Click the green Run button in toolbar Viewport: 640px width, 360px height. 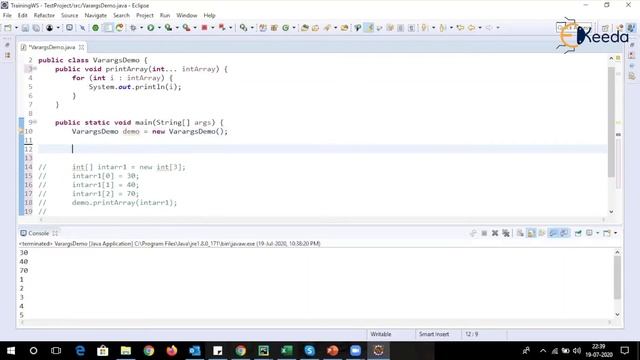click(151, 28)
